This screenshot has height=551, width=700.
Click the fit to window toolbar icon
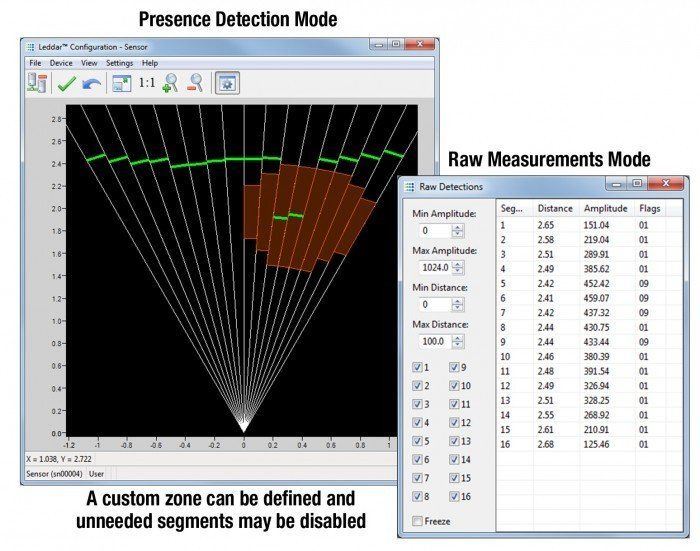tap(121, 83)
